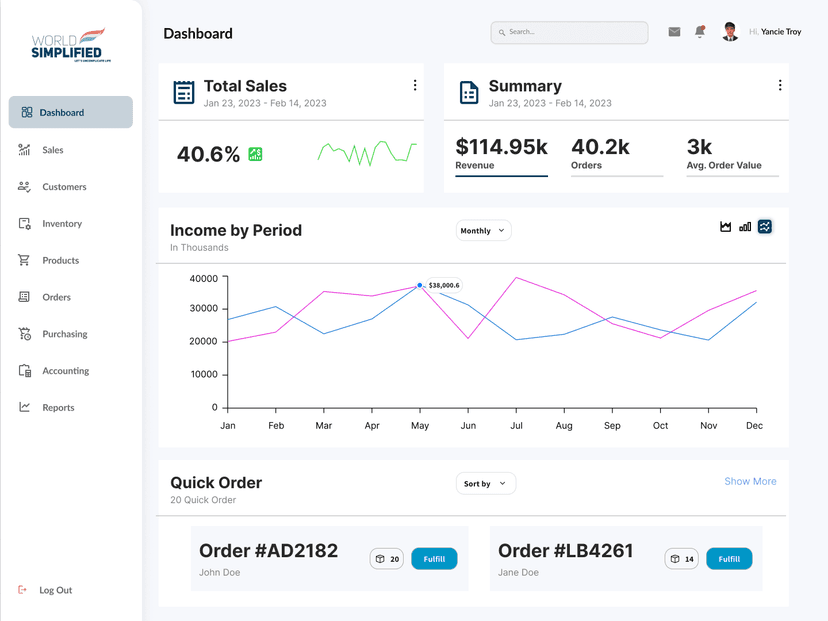Open the mail envelope icon

click(674, 32)
